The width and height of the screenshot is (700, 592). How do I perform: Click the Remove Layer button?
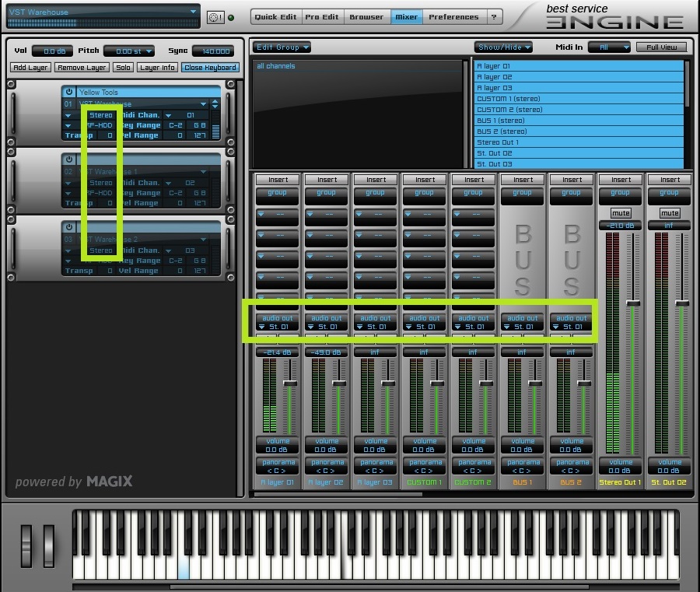pyautogui.click(x=82, y=68)
